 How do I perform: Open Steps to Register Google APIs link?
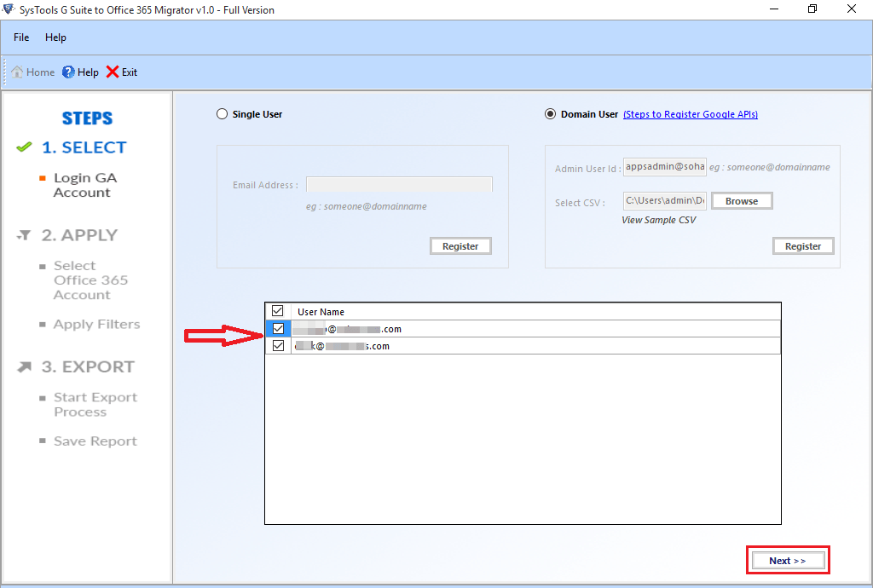point(691,114)
